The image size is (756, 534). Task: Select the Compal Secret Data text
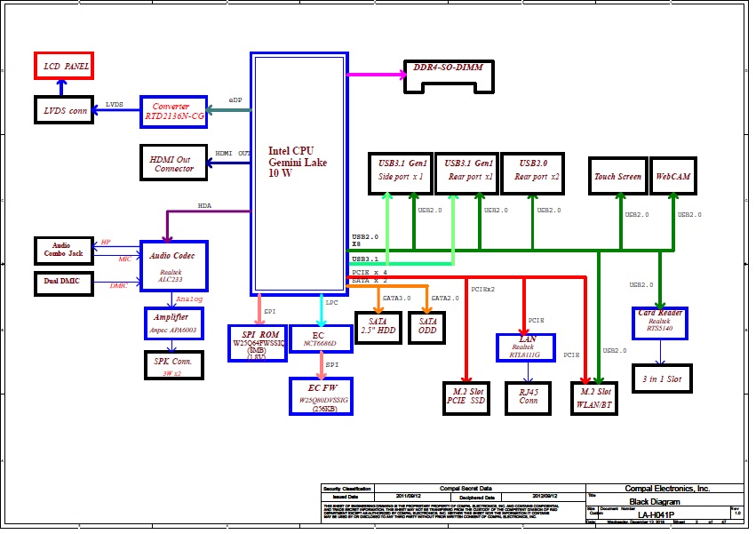pyautogui.click(x=466, y=489)
